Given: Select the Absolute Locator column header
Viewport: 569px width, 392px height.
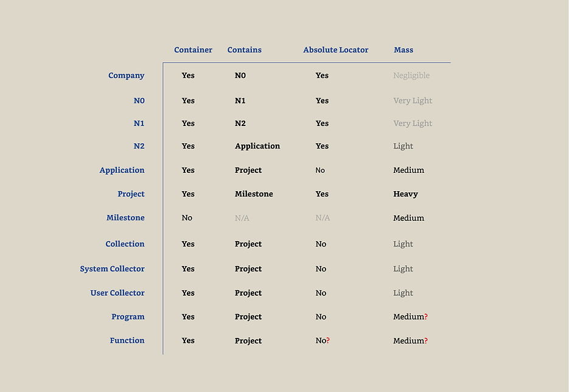Looking at the screenshot, I should (x=336, y=50).
